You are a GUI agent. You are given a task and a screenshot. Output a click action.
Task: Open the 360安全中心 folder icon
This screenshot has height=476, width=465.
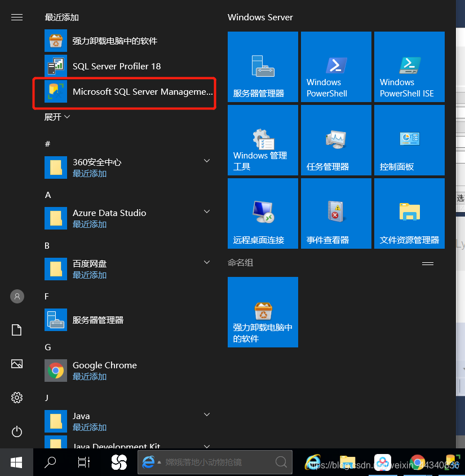[56, 168]
